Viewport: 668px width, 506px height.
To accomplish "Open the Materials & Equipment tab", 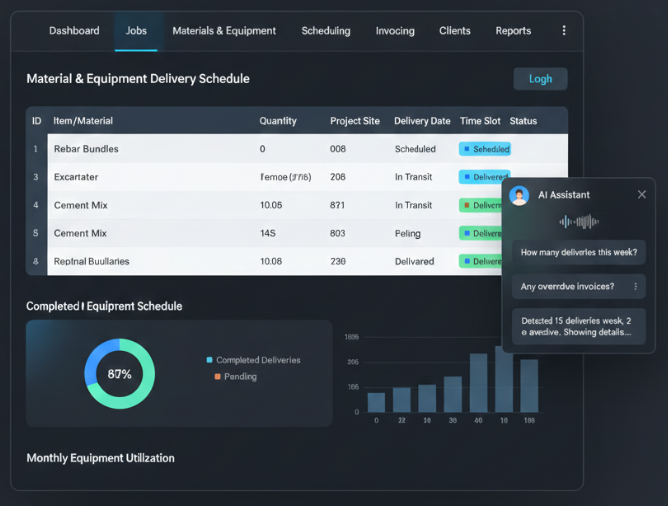I will [224, 31].
